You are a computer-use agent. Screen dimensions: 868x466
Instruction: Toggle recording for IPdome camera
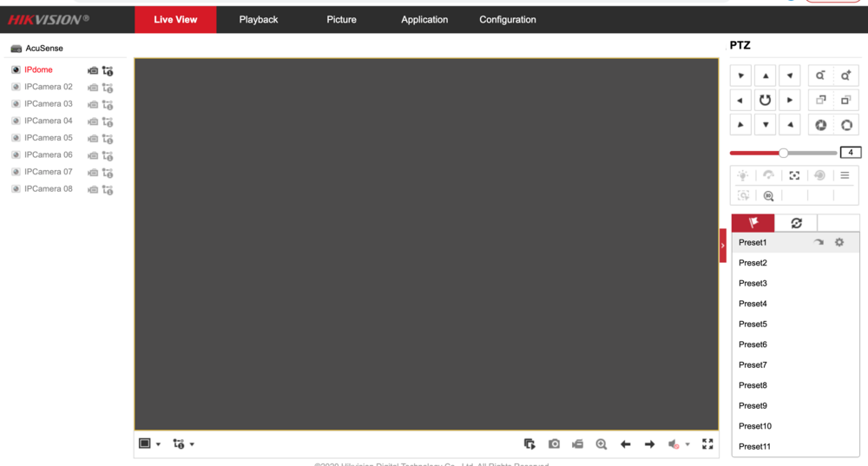(x=93, y=70)
